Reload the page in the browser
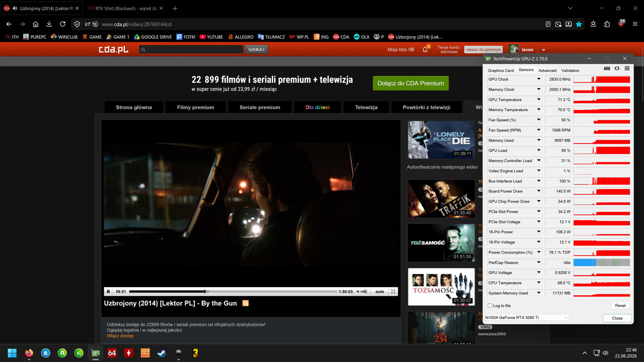The image size is (644, 362). pyautogui.click(x=62, y=24)
